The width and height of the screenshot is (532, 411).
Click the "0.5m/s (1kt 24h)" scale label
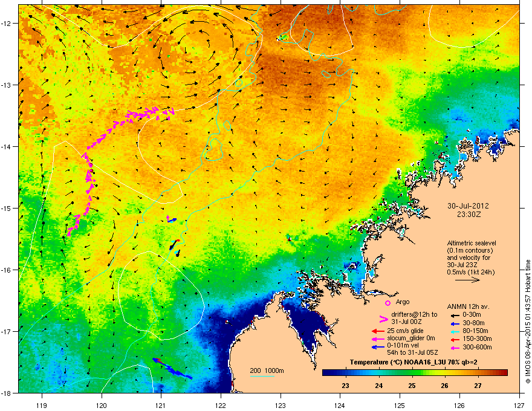point(470,272)
